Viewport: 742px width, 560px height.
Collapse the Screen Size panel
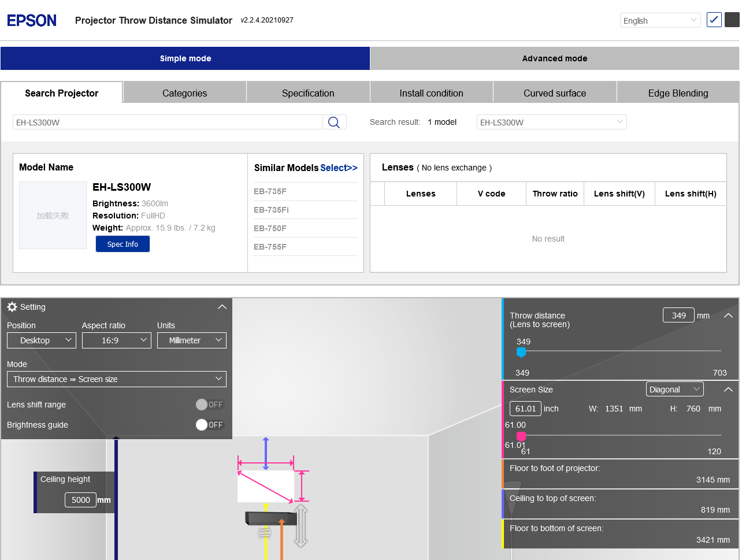728,390
